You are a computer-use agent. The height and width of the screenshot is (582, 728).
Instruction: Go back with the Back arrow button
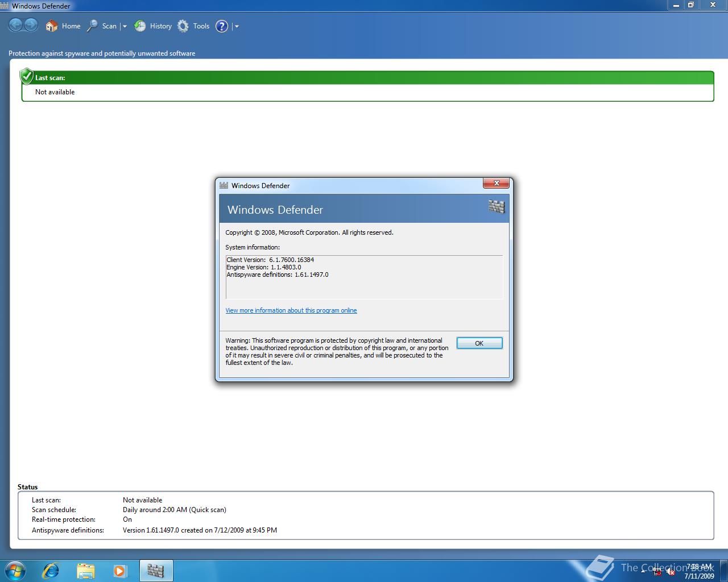coord(16,25)
